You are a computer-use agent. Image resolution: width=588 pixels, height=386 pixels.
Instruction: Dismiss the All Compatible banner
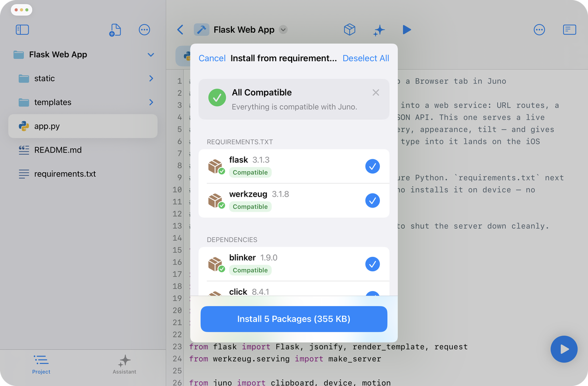point(376,92)
